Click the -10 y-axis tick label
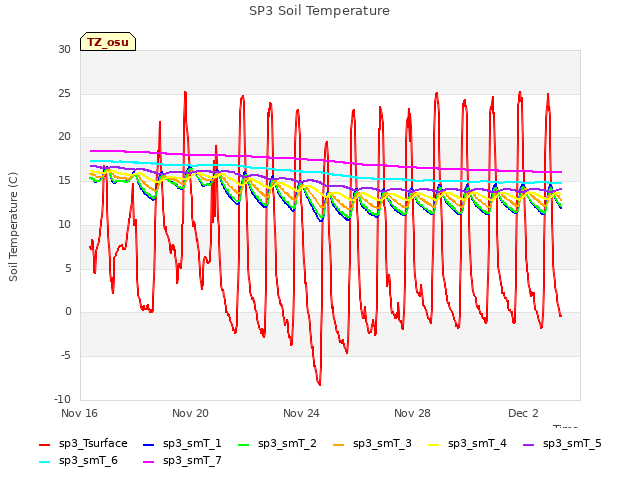This screenshot has height=480, width=640. coord(62,399)
